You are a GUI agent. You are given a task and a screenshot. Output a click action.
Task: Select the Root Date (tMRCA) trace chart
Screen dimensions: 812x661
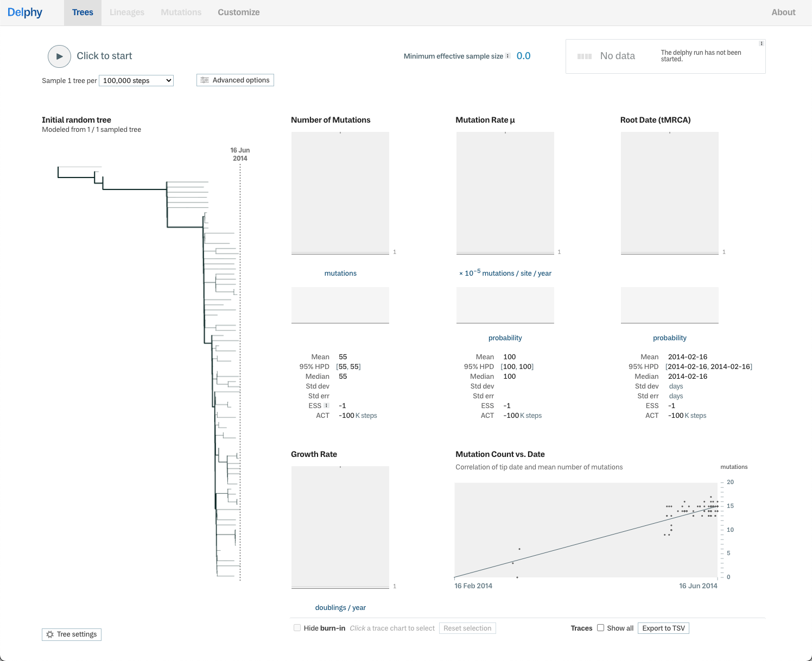(x=670, y=193)
